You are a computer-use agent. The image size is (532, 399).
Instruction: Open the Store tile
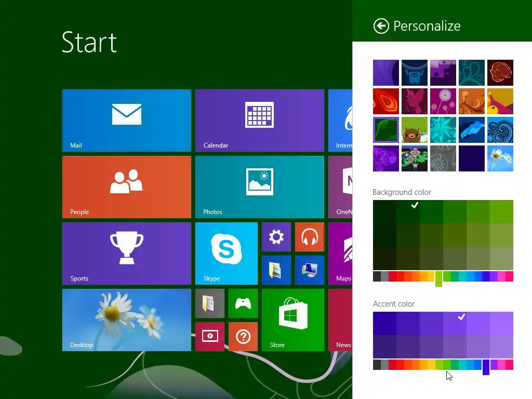pyautogui.click(x=293, y=320)
